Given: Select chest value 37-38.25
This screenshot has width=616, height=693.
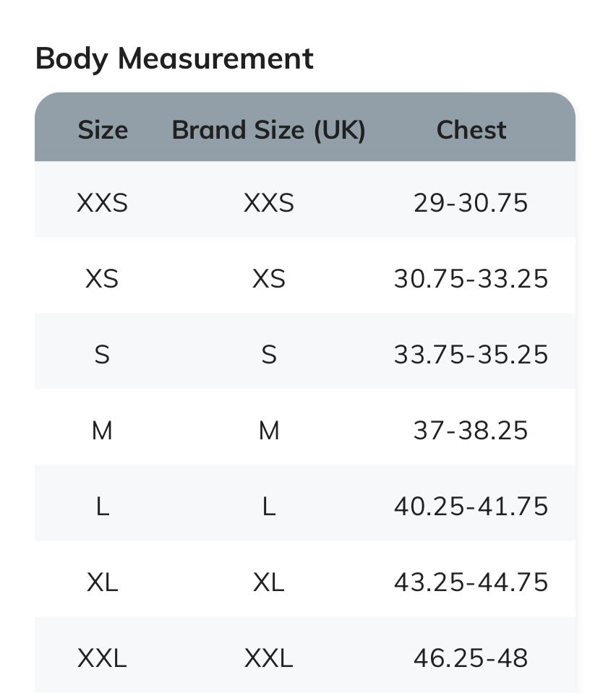Looking at the screenshot, I should point(471,431).
